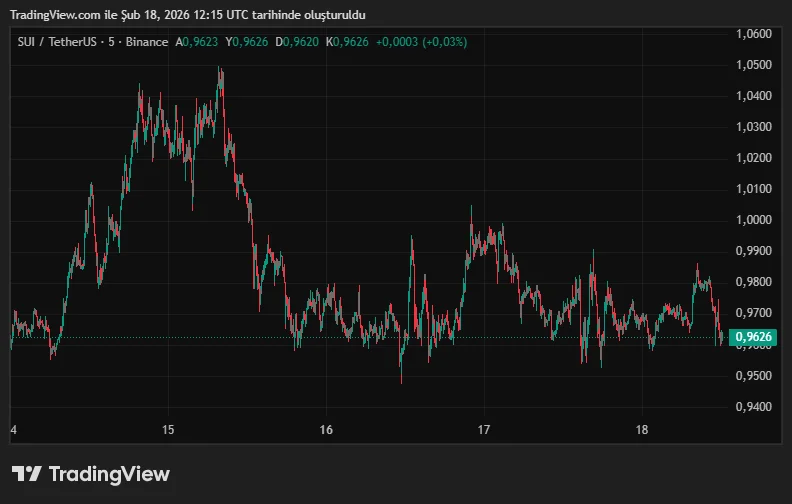
Task: Click the open value A0,9623
Action: [x=197, y=42]
